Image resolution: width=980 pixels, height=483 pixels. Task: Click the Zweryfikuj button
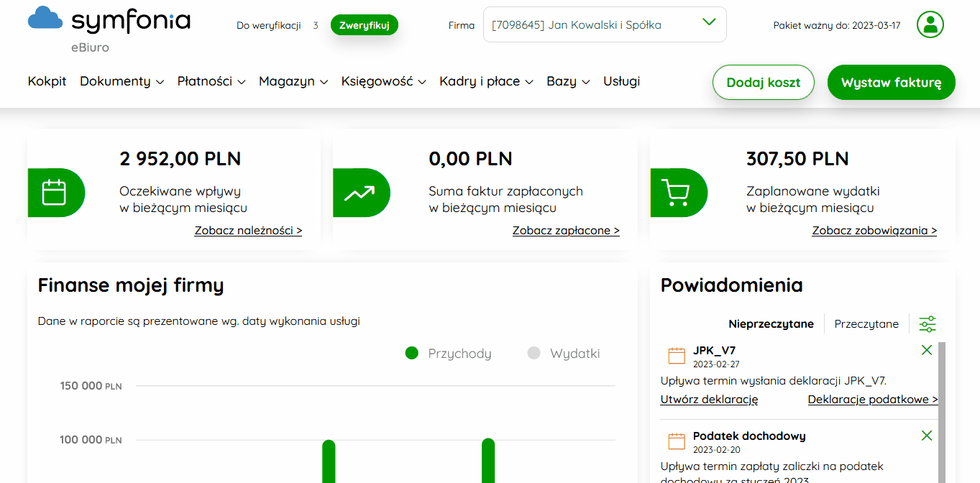pos(364,25)
